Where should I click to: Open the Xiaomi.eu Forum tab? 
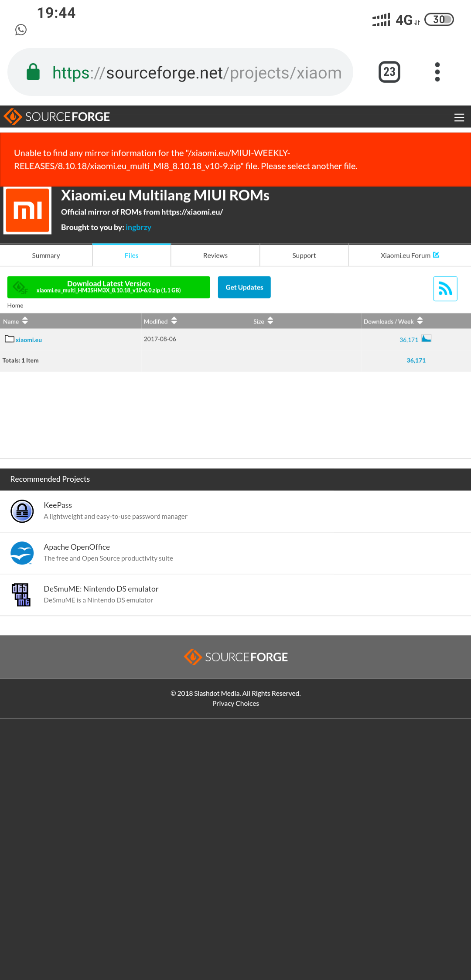[x=410, y=255]
